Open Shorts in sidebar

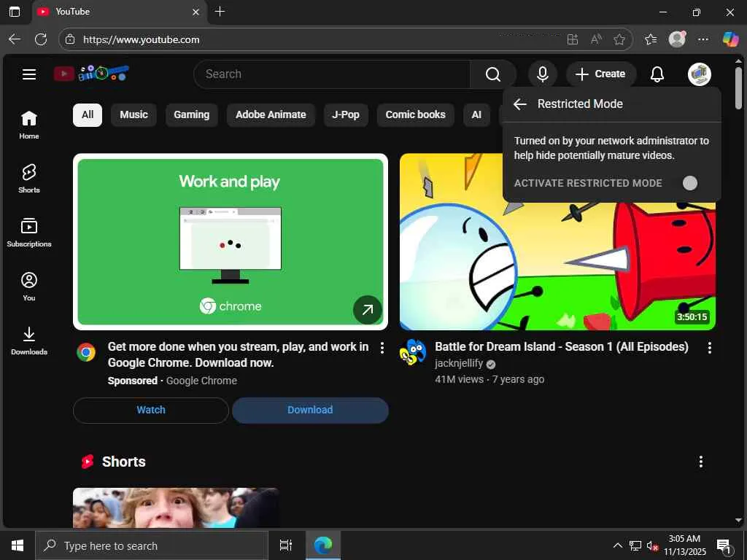coord(29,179)
